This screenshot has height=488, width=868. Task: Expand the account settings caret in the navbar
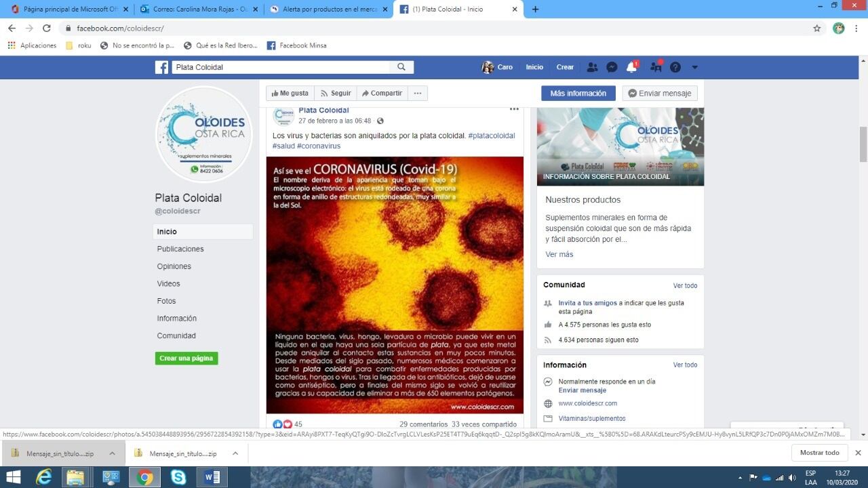coord(694,66)
